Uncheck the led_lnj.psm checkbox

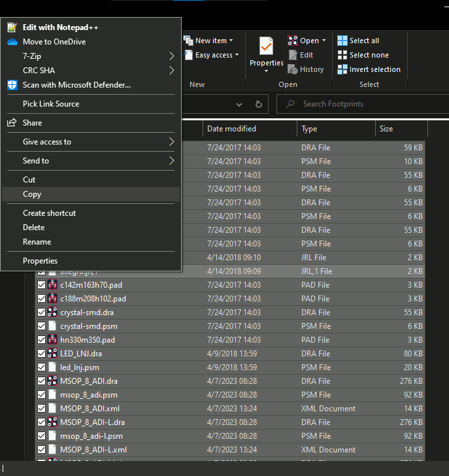41,367
